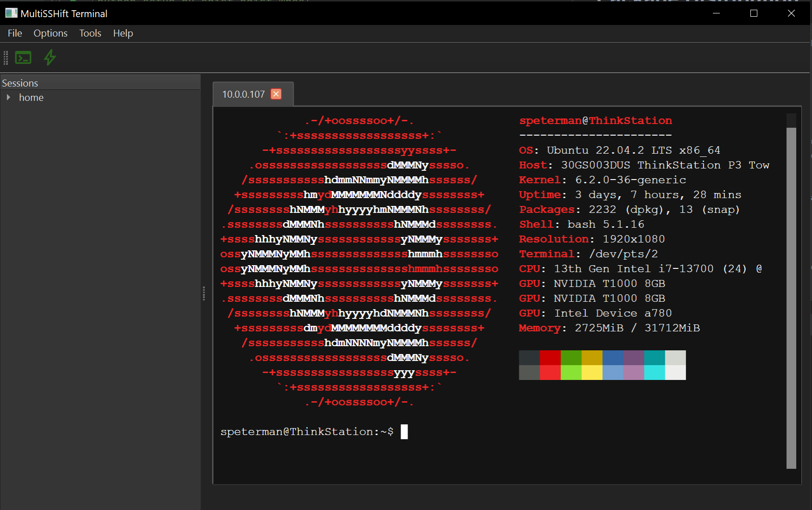Click the dark blue color block

pyautogui.click(x=613, y=358)
